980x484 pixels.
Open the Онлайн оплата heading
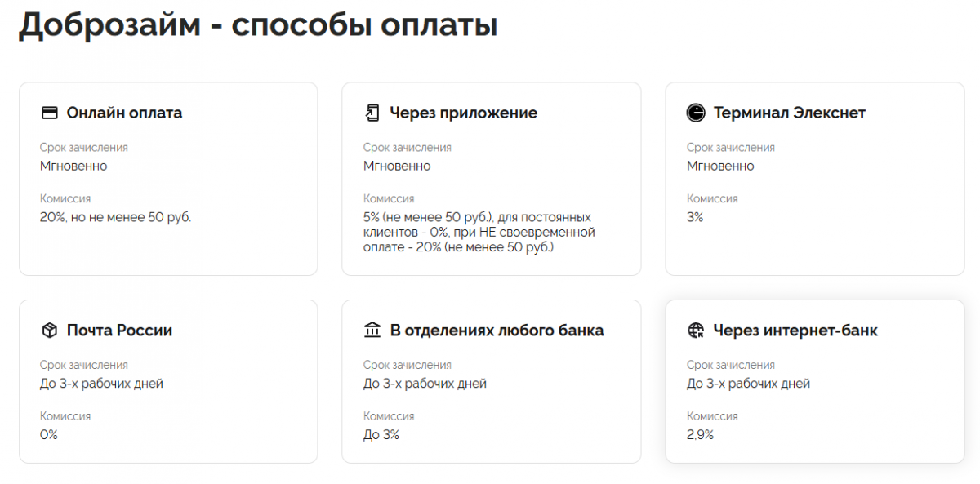[124, 113]
